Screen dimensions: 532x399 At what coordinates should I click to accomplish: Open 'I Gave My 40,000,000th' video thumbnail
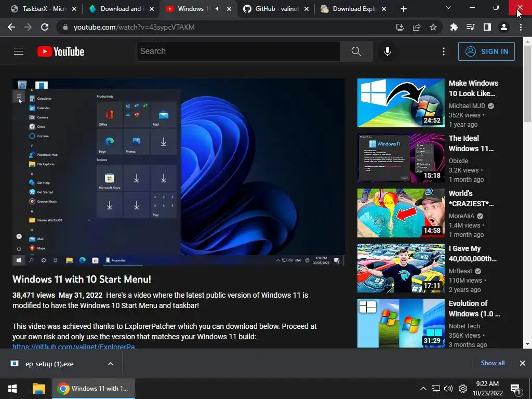(x=401, y=268)
